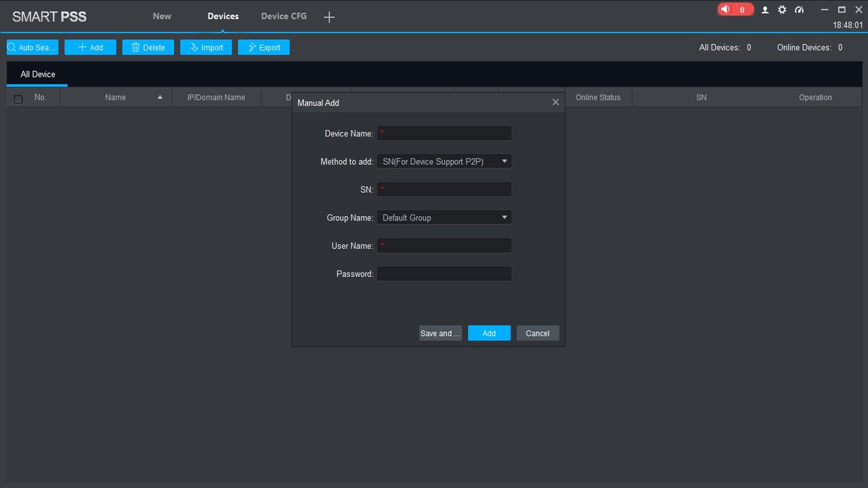
Task: Click the IP/Domain Name column header
Action: (216, 98)
